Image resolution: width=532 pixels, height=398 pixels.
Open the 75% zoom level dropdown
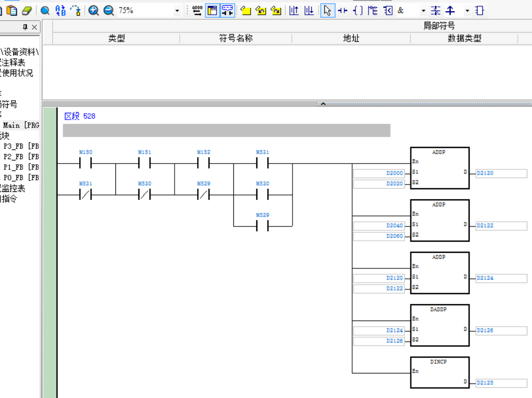(177, 10)
